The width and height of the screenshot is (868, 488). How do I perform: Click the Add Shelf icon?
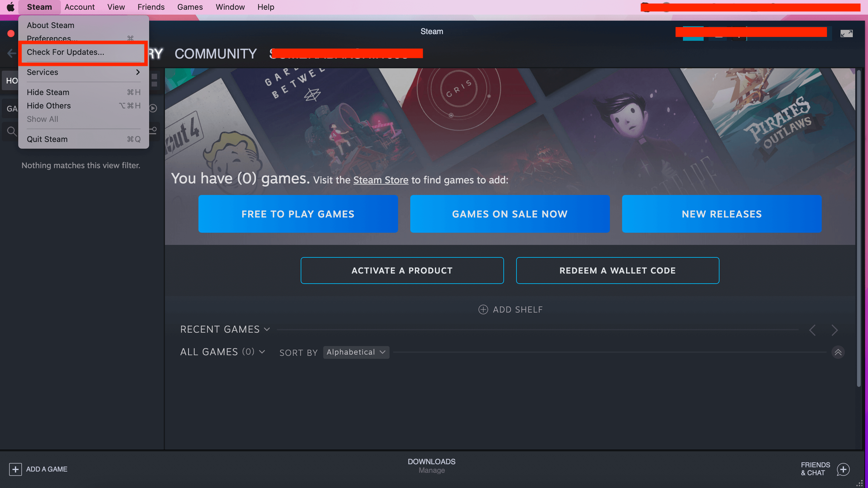pos(483,309)
